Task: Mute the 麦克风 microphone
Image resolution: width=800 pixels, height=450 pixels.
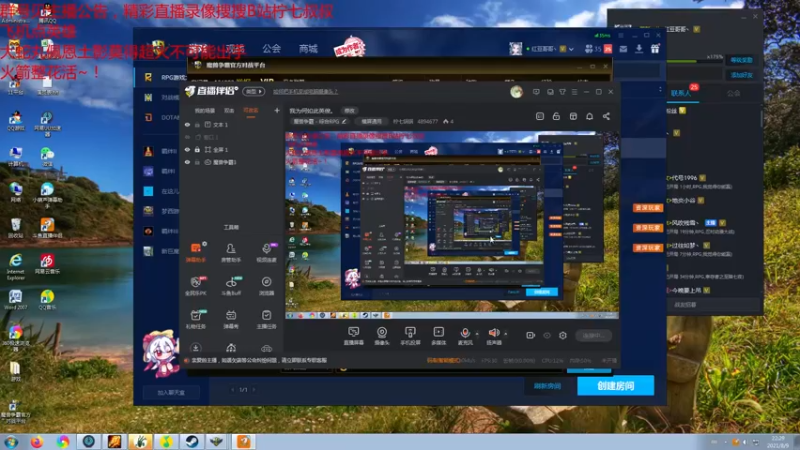Action: 465,336
